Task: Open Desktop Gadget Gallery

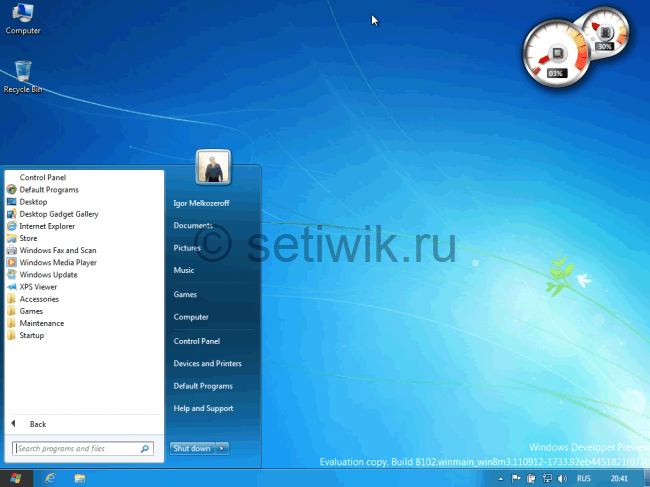Action: click(58, 214)
